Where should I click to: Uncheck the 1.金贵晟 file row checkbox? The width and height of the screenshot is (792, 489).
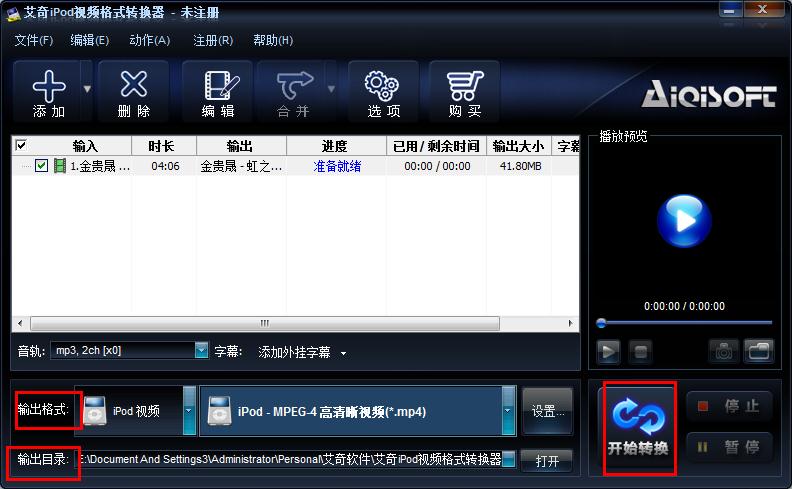click(x=41, y=165)
